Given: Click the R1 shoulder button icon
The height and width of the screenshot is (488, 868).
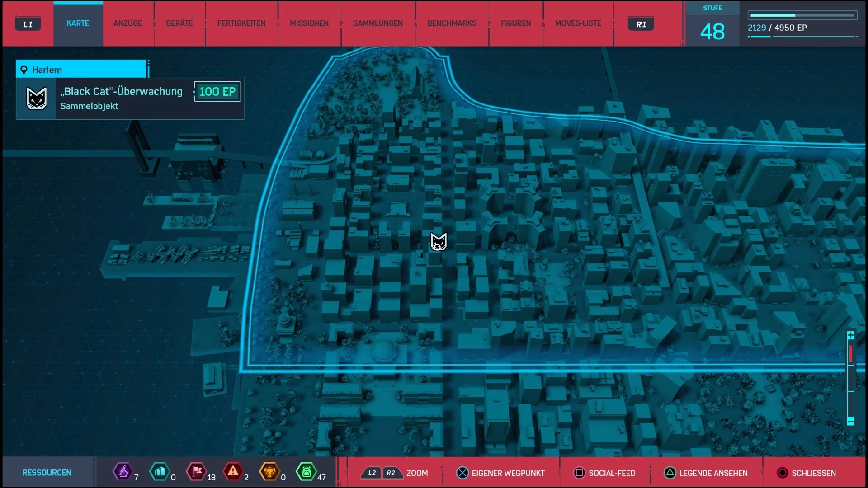Looking at the screenshot, I should coord(641,24).
